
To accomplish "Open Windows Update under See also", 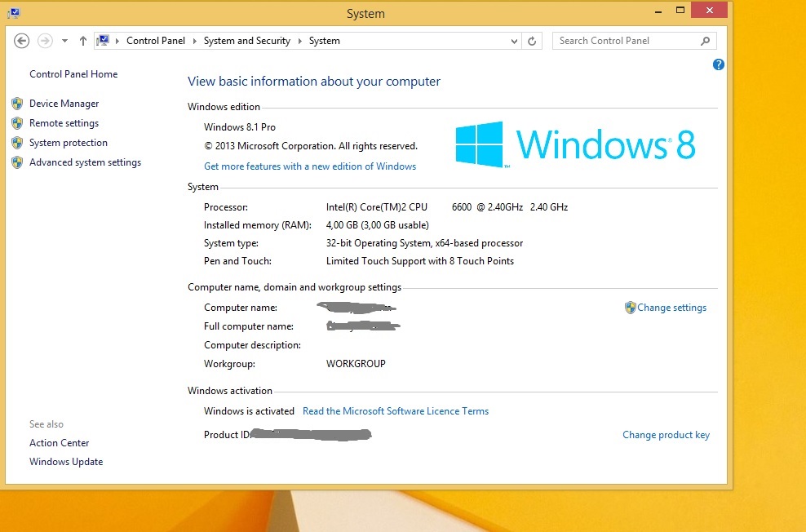I will [66, 462].
